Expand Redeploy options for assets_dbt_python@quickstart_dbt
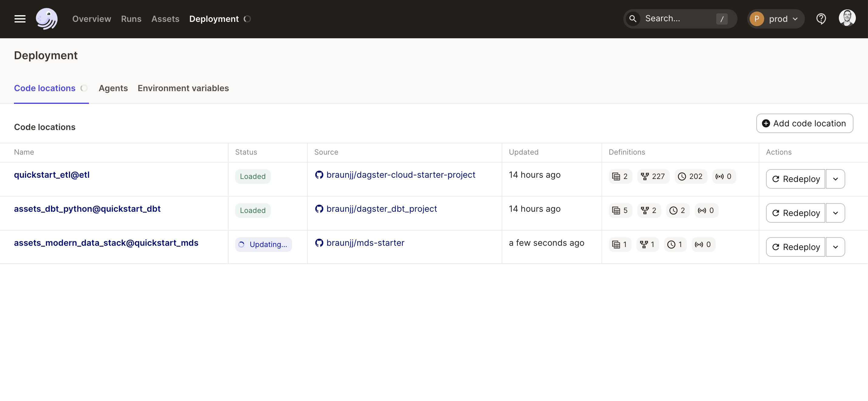The image size is (868, 401). coord(835,213)
